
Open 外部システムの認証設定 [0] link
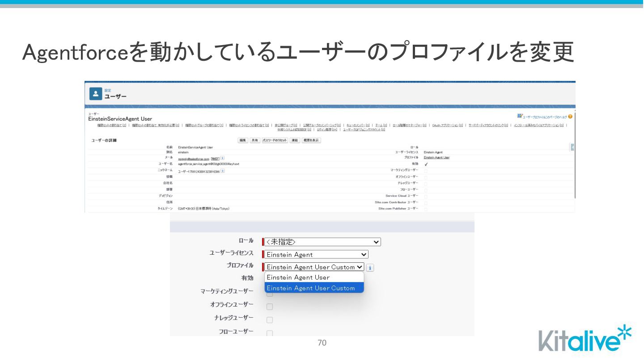(294, 130)
